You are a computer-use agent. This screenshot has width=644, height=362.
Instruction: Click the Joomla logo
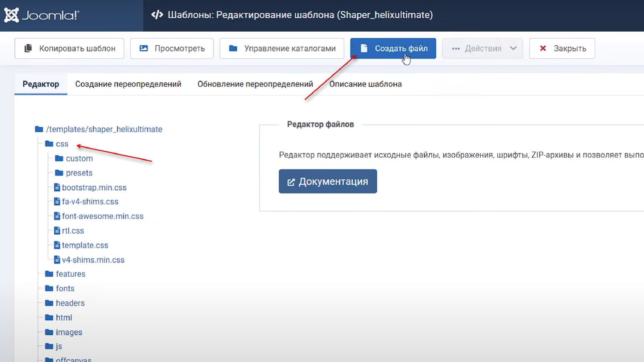pos(42,15)
